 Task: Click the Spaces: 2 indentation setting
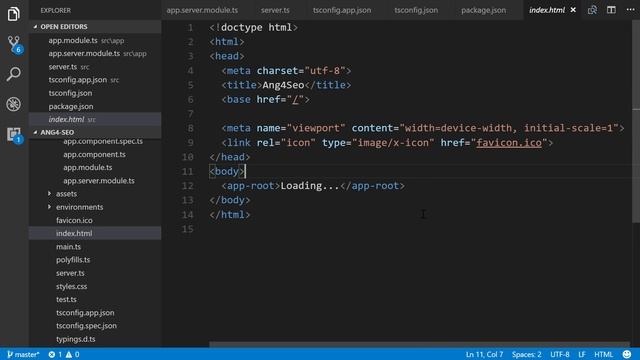pyautogui.click(x=527, y=354)
